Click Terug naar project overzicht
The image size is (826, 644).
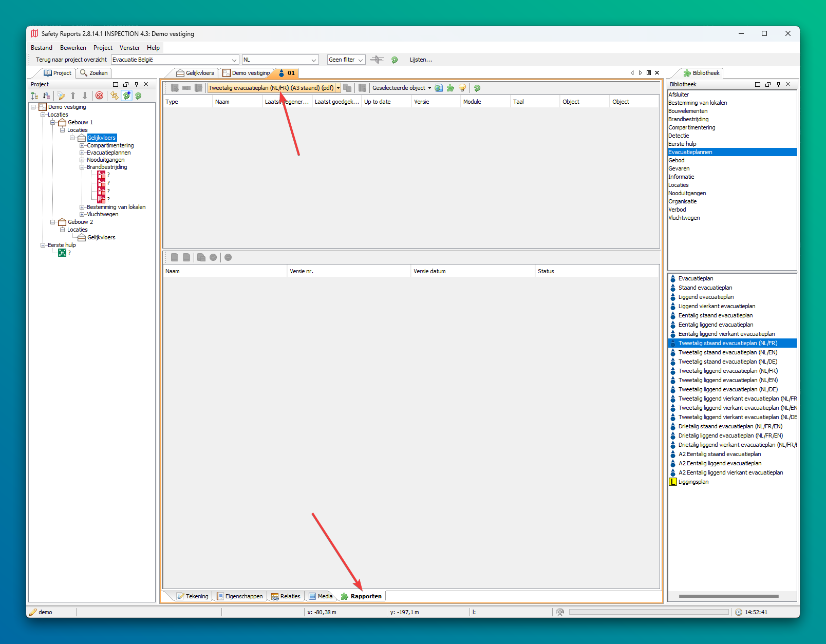[x=71, y=60]
